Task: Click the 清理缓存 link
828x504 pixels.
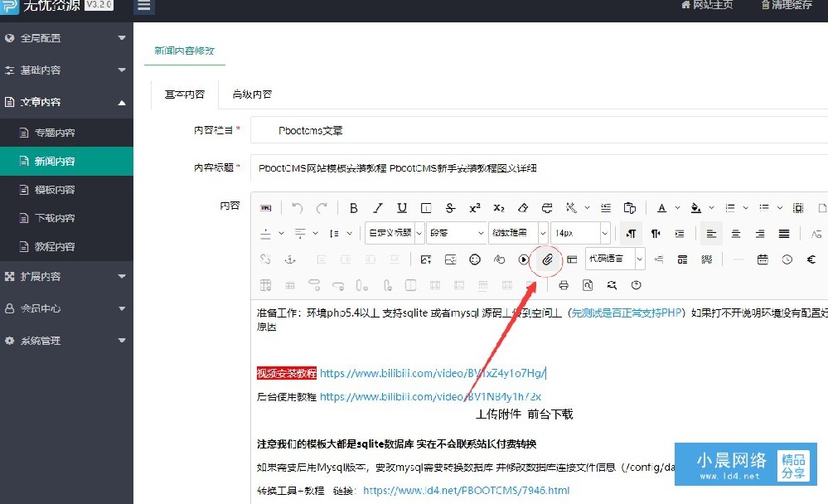Action: tap(787, 5)
